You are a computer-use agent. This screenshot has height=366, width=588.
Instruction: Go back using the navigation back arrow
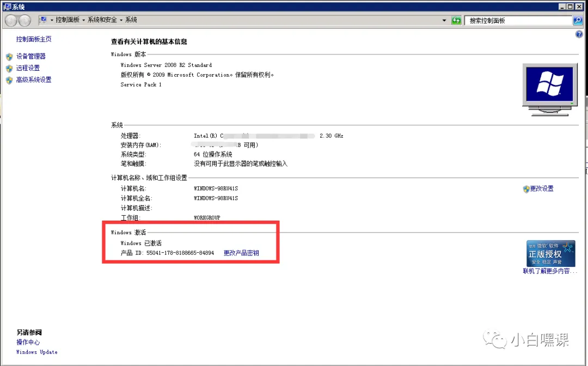click(x=10, y=20)
